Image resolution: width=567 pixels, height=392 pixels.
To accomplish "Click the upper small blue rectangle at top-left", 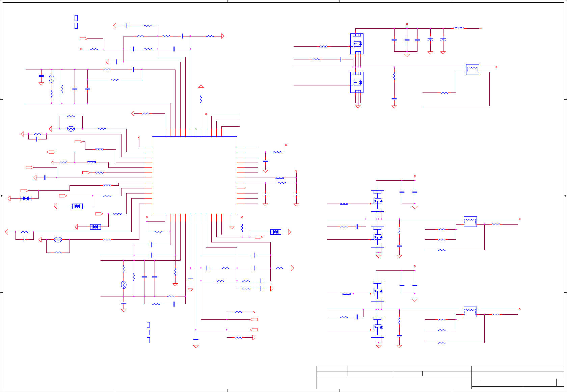I will (76, 18).
